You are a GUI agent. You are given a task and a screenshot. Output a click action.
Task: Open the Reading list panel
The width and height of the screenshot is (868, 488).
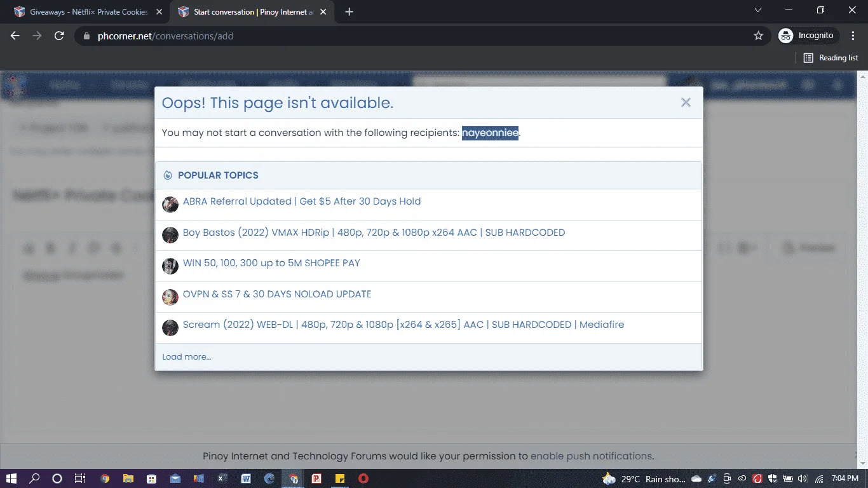pos(831,58)
